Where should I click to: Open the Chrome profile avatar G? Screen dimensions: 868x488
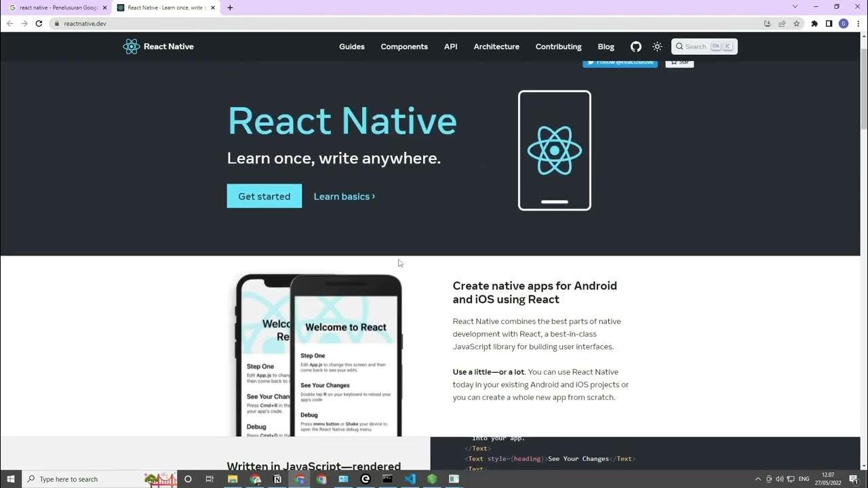coord(844,24)
